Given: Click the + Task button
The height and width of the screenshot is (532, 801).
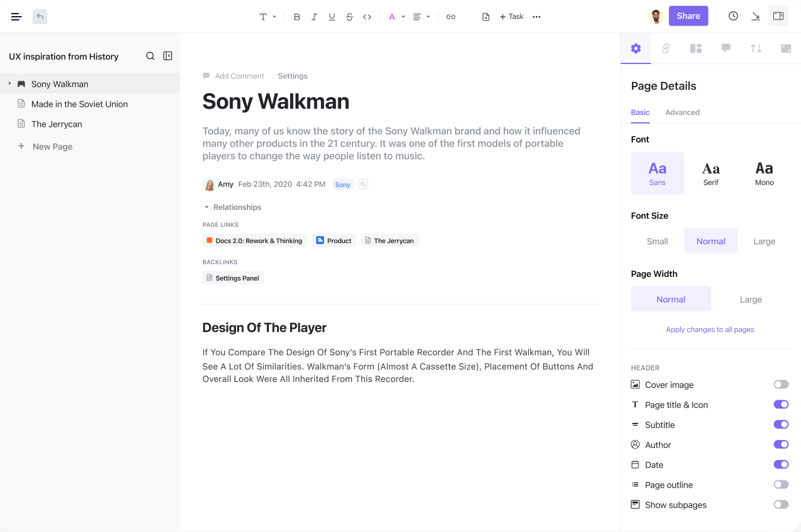Looking at the screenshot, I should tap(511, 17).
